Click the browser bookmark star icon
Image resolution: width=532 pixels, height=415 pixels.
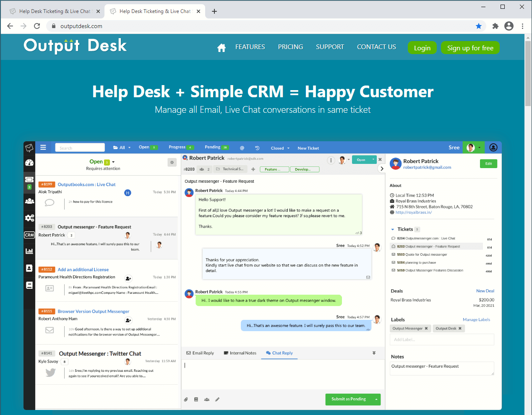point(479,26)
